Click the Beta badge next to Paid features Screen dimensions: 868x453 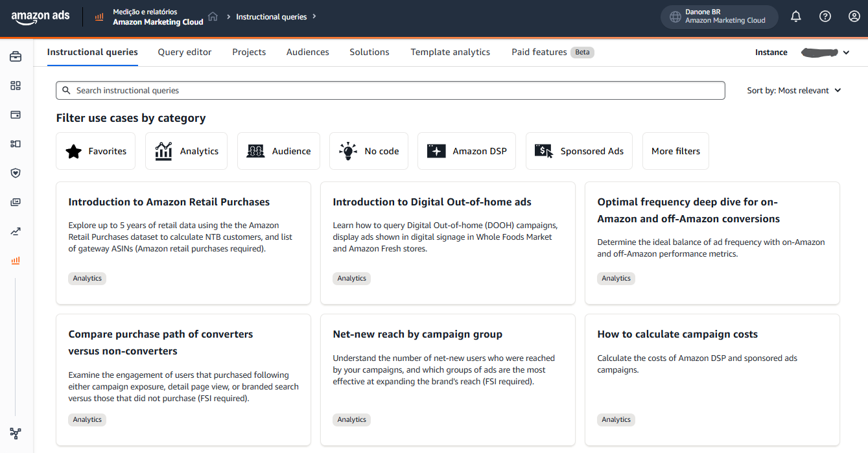click(x=582, y=52)
